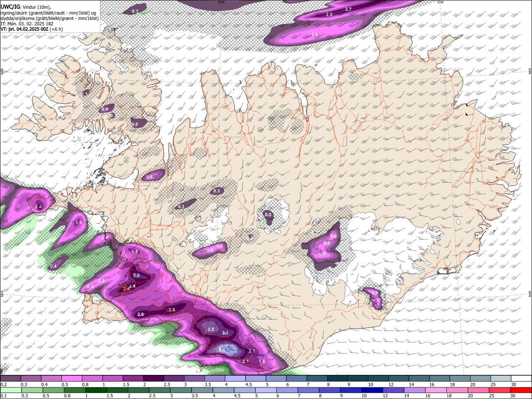Click the 'Vindur (10m)' label
532x399 pixels.
[x=36, y=7]
